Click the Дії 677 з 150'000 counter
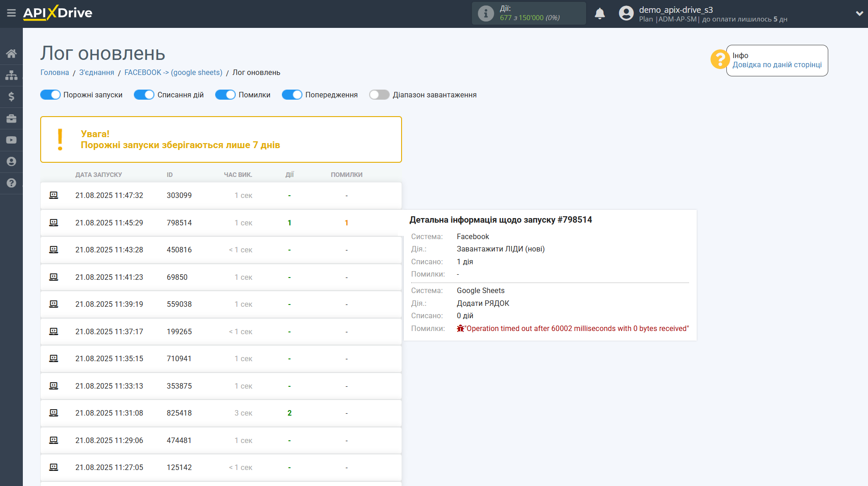The width and height of the screenshot is (868, 486). pos(529,13)
